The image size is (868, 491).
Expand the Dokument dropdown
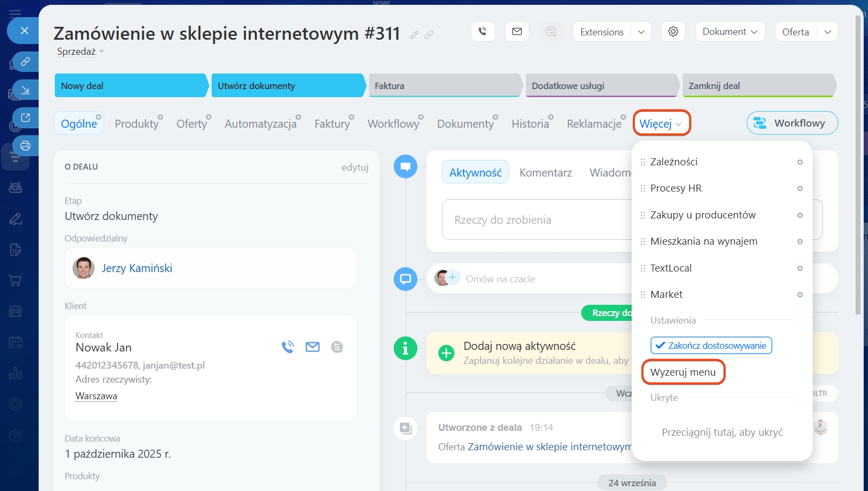coord(729,32)
